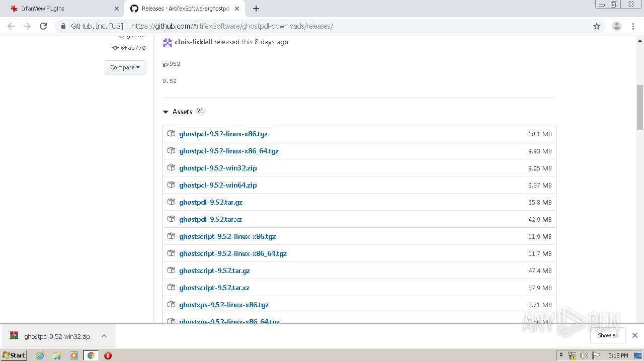Image resolution: width=644 pixels, height=362 pixels.
Task: Click the Chrome taskbar button
Action: (91, 355)
